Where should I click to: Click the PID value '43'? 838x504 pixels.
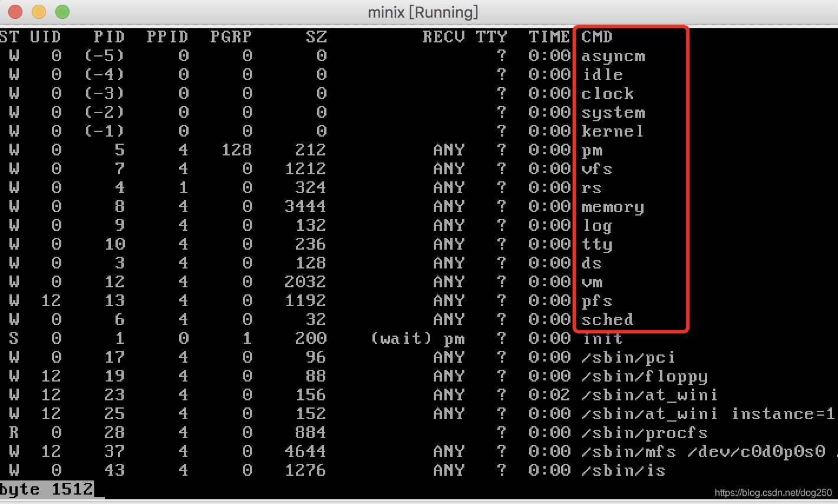coord(114,470)
